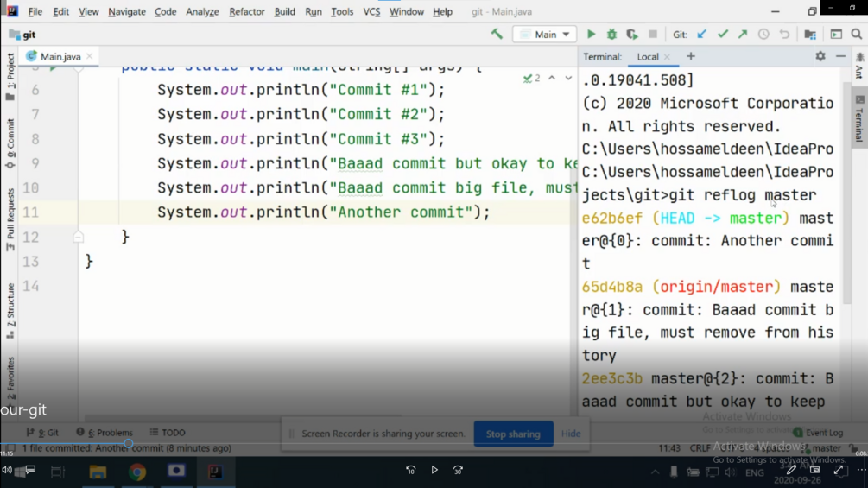
Task: Go to previous highlighted problem arrow
Action: (552, 78)
